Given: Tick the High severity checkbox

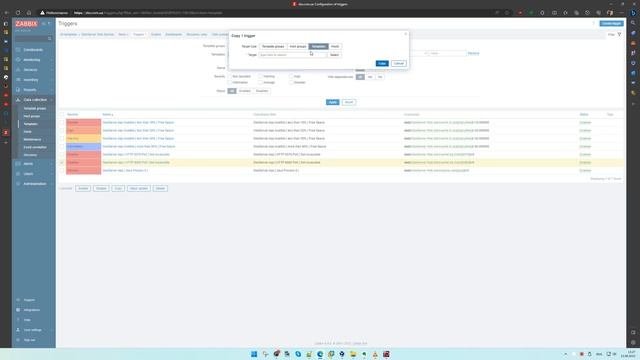Looking at the screenshot, I should 291,76.
